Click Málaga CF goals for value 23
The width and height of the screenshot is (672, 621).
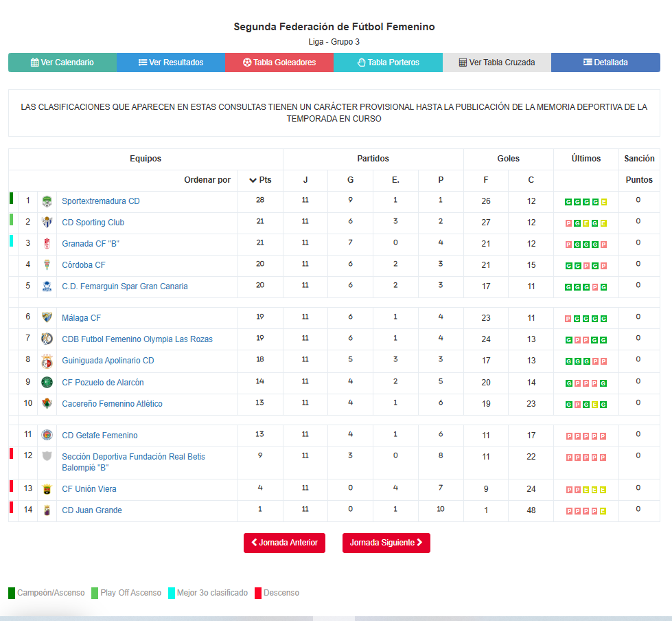[x=485, y=318]
